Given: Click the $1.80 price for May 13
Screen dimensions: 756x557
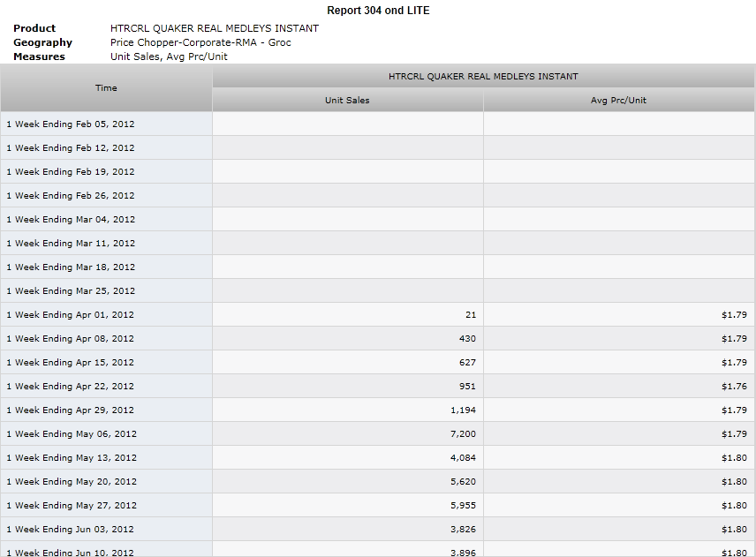Looking at the screenshot, I should pos(734,458).
